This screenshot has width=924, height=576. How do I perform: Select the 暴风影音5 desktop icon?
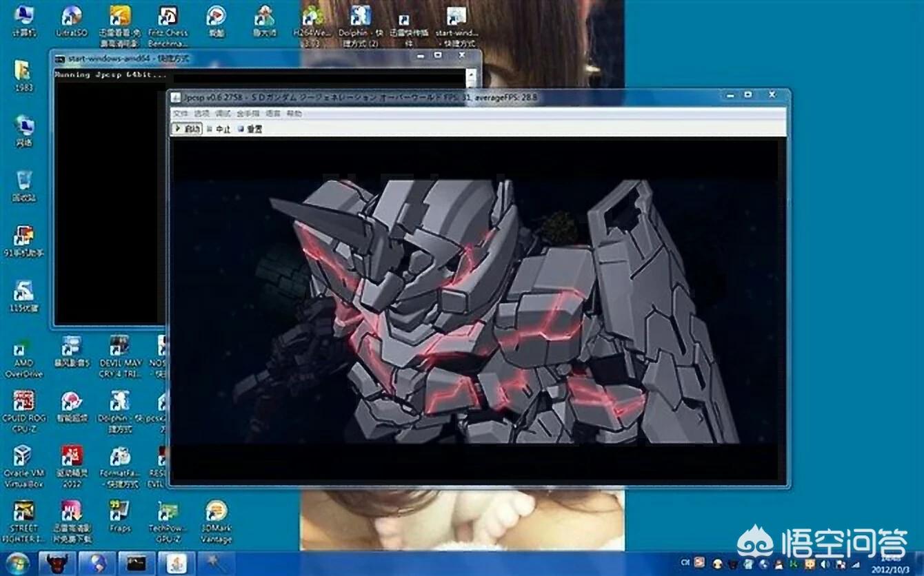72,352
